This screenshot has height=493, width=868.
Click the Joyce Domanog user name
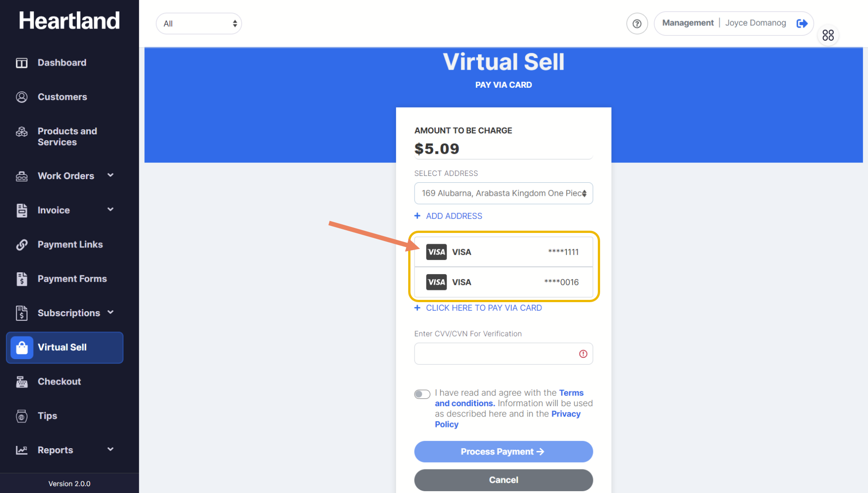[755, 23]
